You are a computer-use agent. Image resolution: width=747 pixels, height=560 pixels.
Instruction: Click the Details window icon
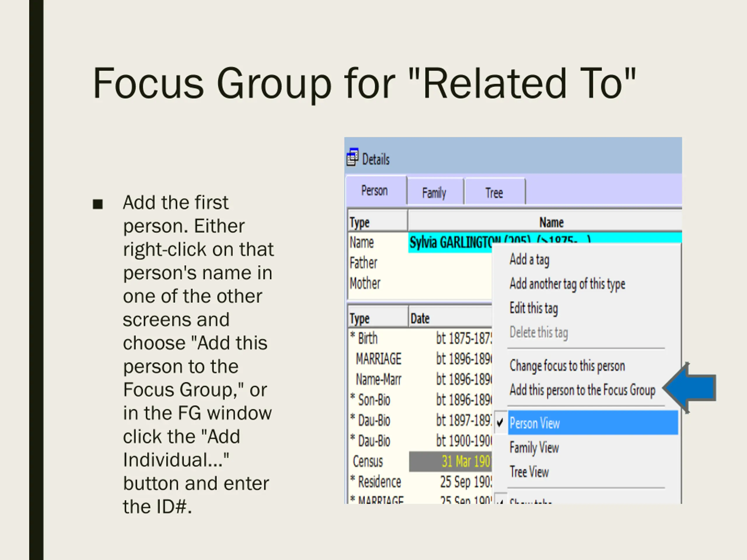point(352,157)
